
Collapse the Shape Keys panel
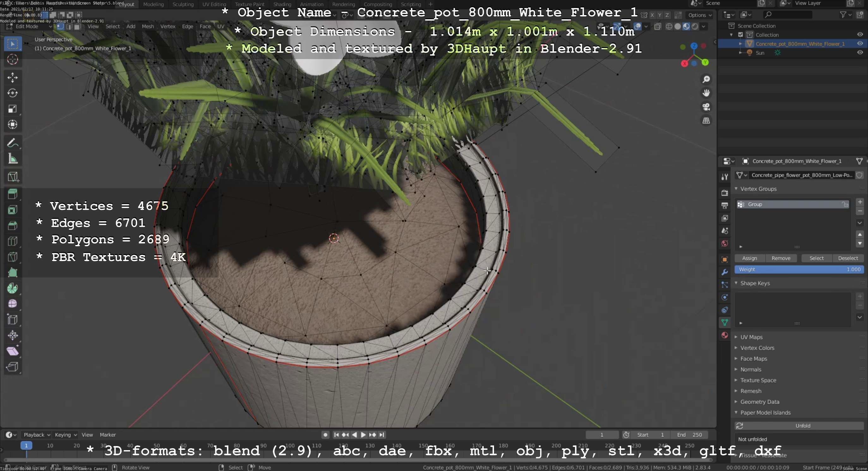point(736,283)
